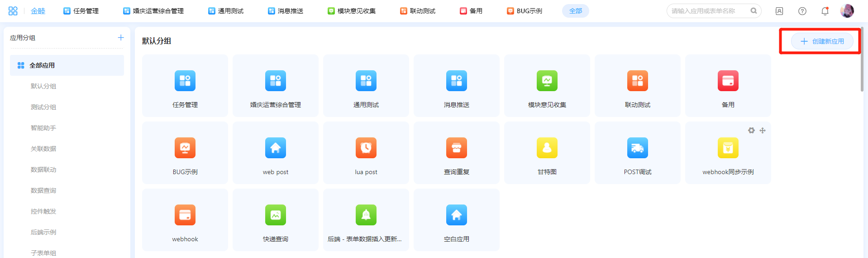Open the contacts icon in top bar
The height and width of the screenshot is (258, 868).
click(x=779, y=11)
